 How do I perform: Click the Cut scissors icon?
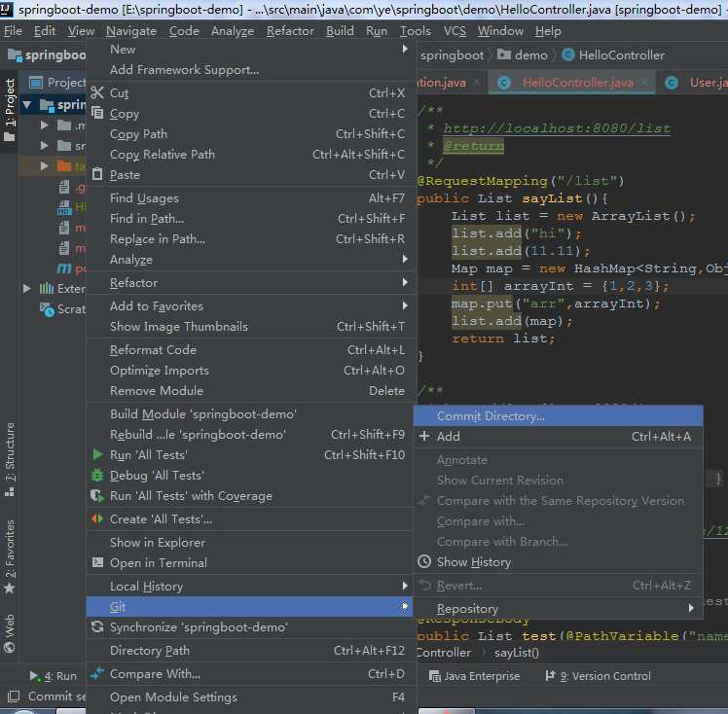97,92
